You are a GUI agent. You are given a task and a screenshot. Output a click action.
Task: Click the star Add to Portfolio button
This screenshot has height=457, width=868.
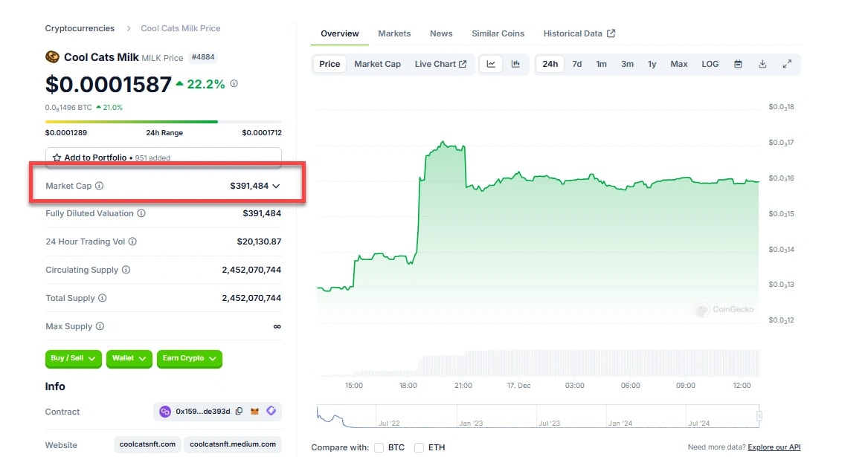click(x=163, y=158)
